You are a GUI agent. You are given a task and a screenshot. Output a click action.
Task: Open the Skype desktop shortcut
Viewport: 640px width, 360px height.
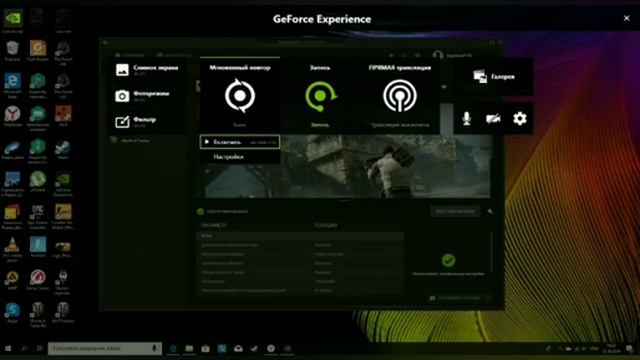pyautogui.click(x=12, y=313)
